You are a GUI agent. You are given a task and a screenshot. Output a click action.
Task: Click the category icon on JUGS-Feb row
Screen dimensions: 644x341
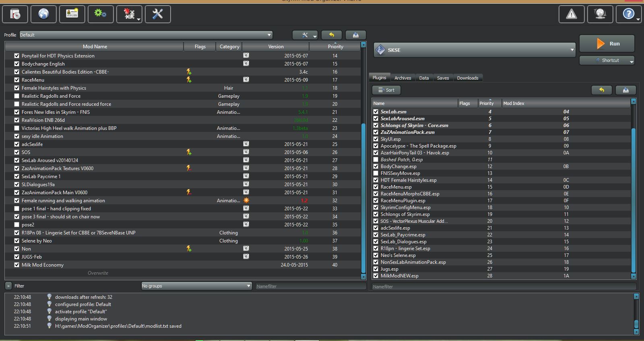[246, 257]
